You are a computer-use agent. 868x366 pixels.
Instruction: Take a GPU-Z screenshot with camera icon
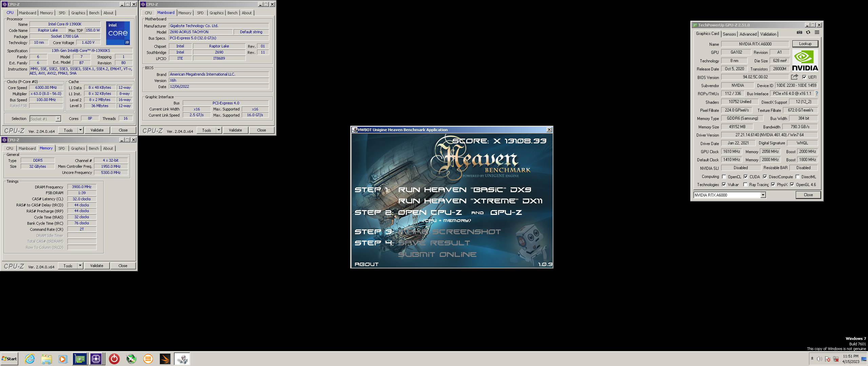tap(799, 33)
